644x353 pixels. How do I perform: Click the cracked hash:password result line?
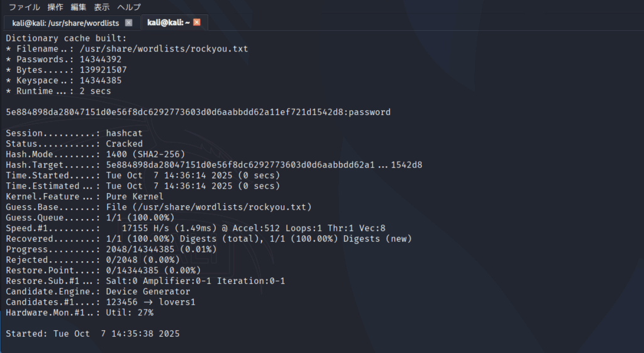(x=198, y=112)
